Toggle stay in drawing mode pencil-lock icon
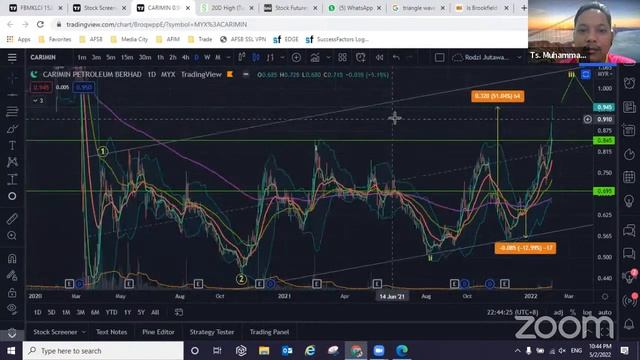 12,276
